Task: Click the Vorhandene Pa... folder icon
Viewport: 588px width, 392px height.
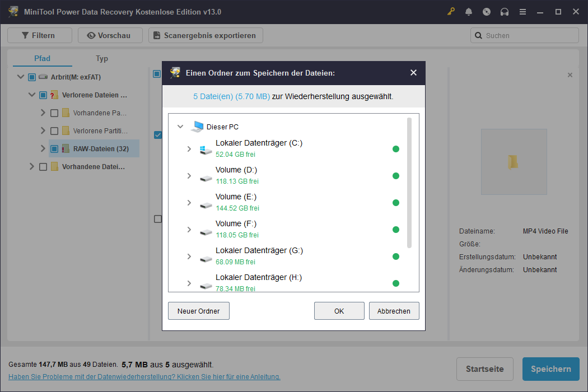Action: click(x=66, y=113)
